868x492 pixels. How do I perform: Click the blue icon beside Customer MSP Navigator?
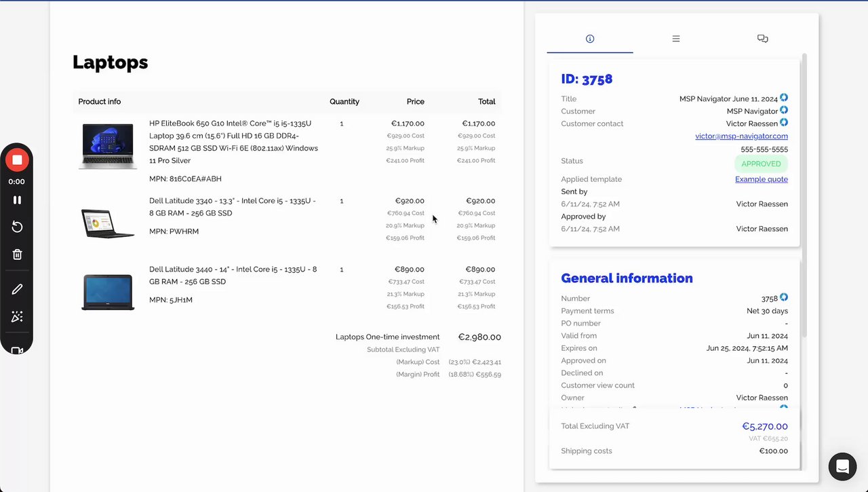click(784, 110)
